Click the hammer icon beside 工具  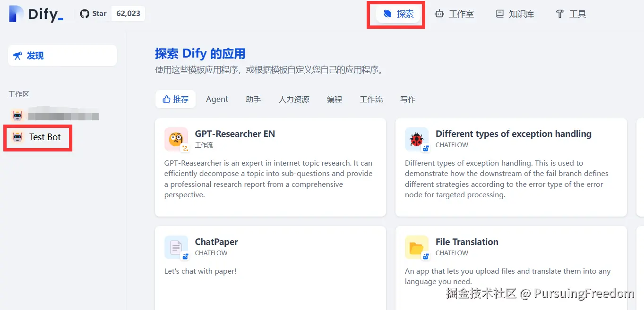point(560,14)
